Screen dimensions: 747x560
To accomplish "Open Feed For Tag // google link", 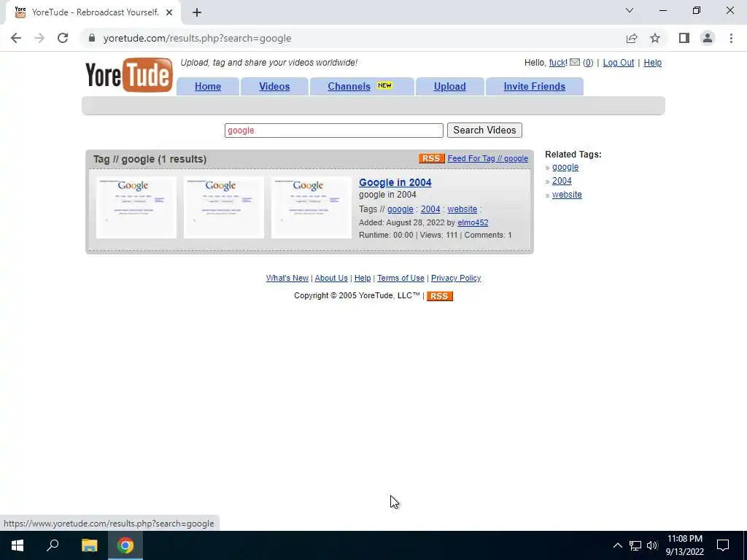I will coord(488,158).
